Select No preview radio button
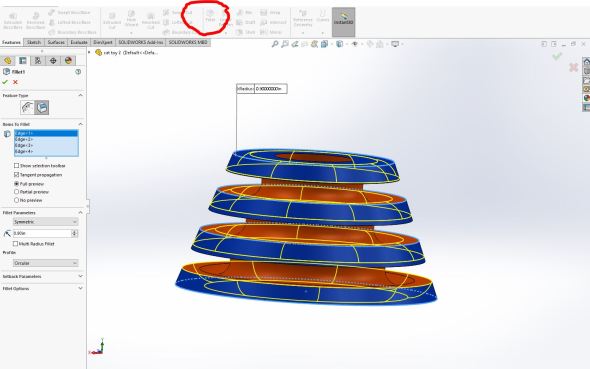 click(16, 200)
